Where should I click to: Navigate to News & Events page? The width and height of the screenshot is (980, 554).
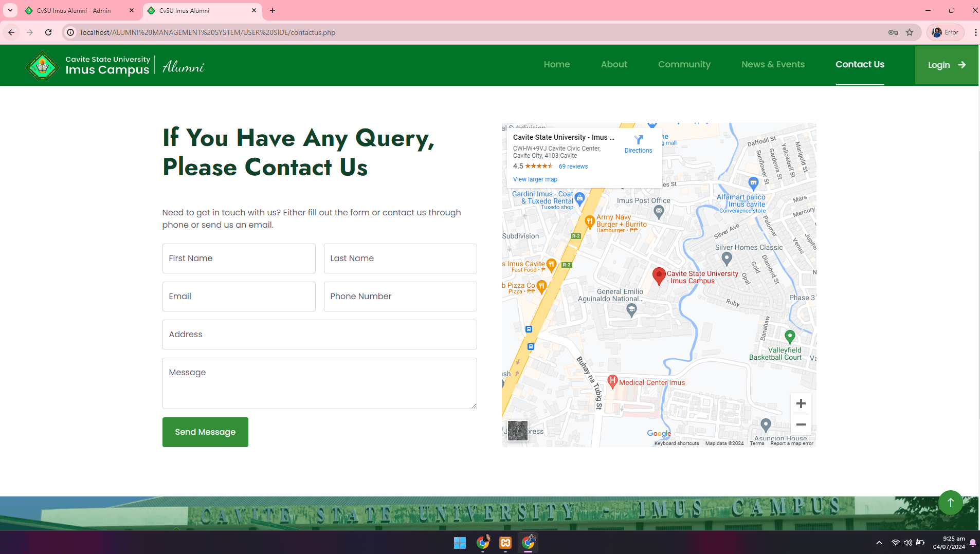[x=773, y=64]
